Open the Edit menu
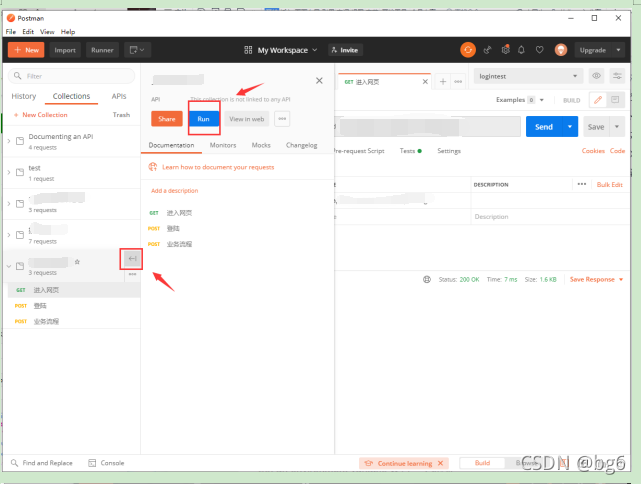The image size is (641, 484). pyautogui.click(x=28, y=31)
